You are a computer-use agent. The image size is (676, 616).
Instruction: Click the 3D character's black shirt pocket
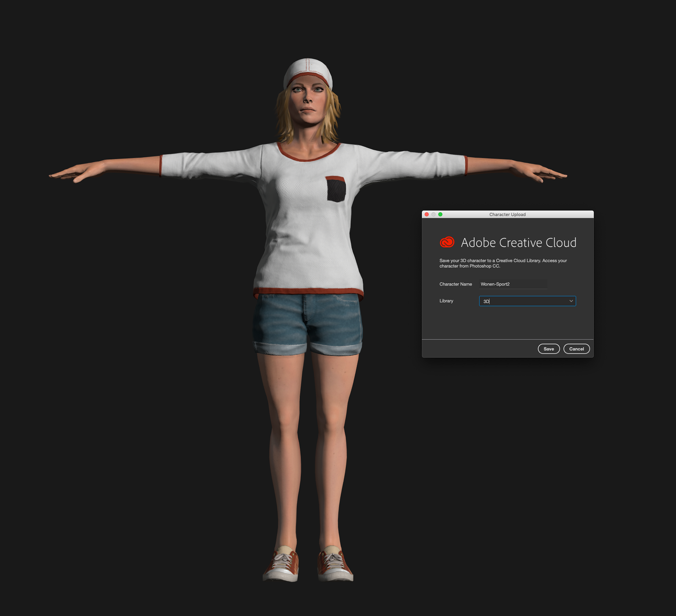(336, 189)
